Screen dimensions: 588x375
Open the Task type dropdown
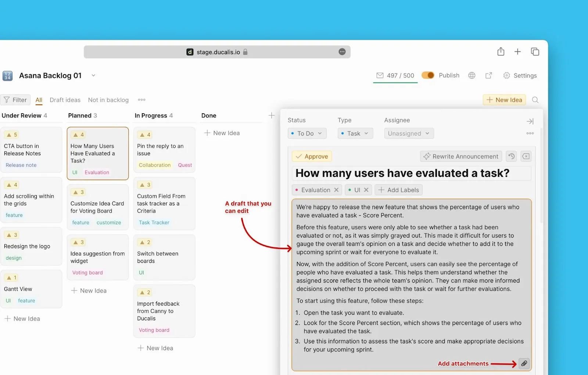(355, 133)
